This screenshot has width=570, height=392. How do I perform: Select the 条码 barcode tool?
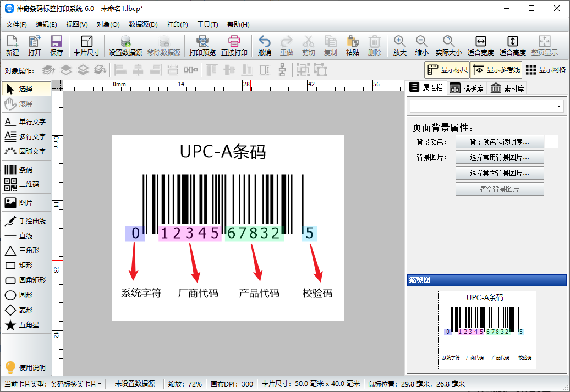[26, 170]
